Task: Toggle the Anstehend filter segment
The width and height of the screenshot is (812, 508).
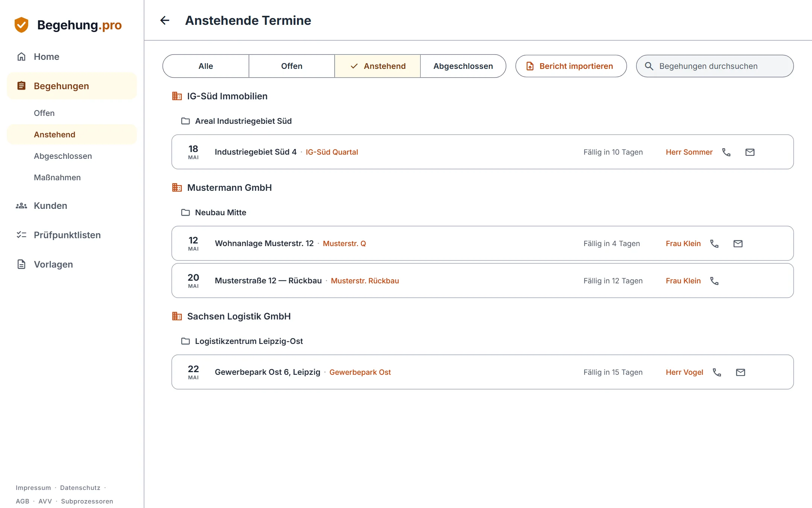Action: pyautogui.click(x=377, y=66)
